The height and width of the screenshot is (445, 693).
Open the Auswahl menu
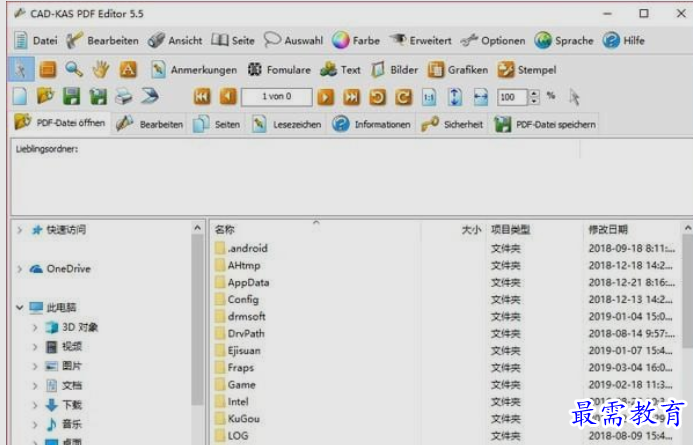coord(293,41)
